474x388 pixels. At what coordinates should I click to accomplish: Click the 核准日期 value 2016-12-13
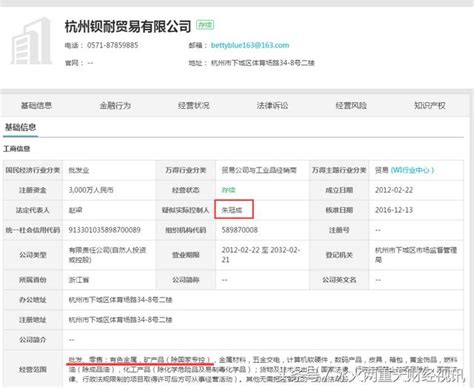pyautogui.click(x=394, y=210)
